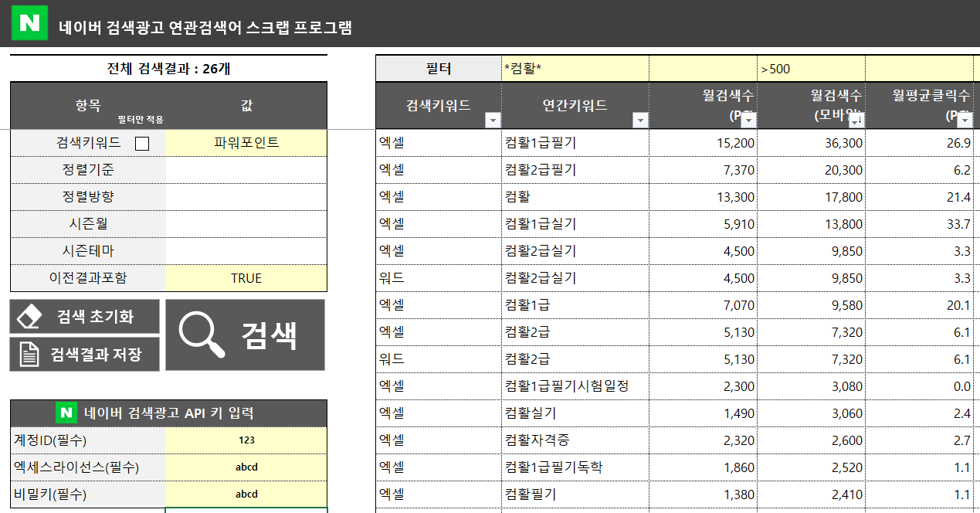Select the 컴활자격증 keyword cell
Screen dimensions: 980x513
tap(575, 440)
